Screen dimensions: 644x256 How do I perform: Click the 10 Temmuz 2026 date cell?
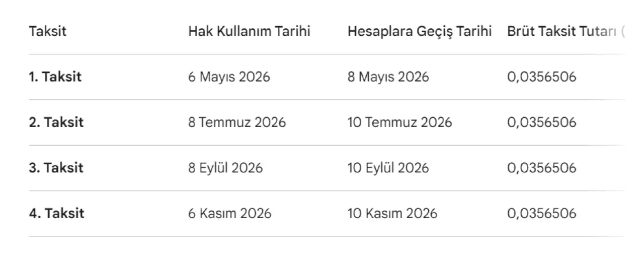tap(399, 122)
